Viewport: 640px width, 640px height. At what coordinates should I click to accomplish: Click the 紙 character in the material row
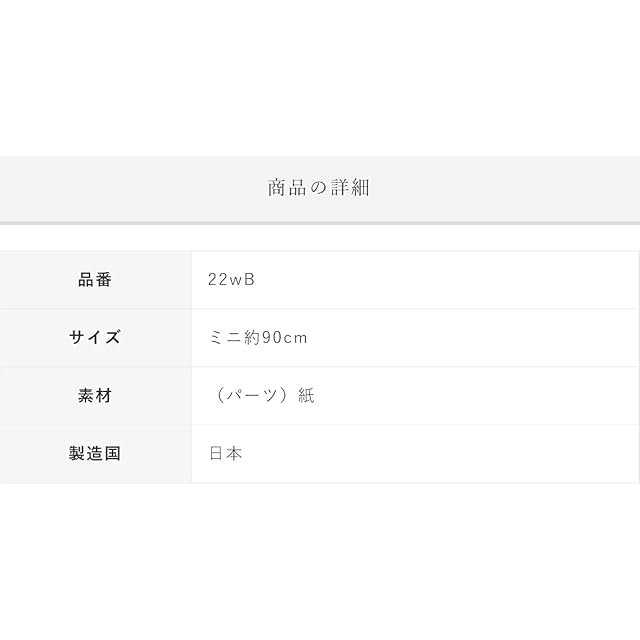(x=305, y=396)
